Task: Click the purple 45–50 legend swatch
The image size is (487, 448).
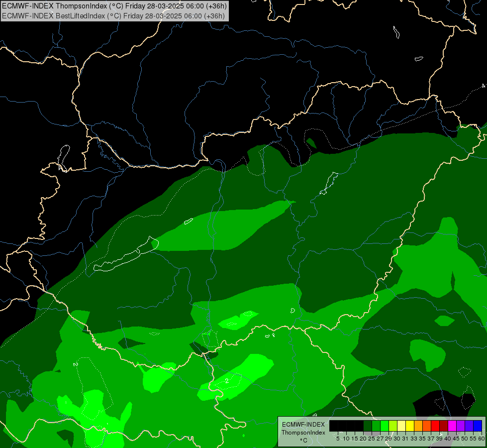Action: [x=460, y=426]
